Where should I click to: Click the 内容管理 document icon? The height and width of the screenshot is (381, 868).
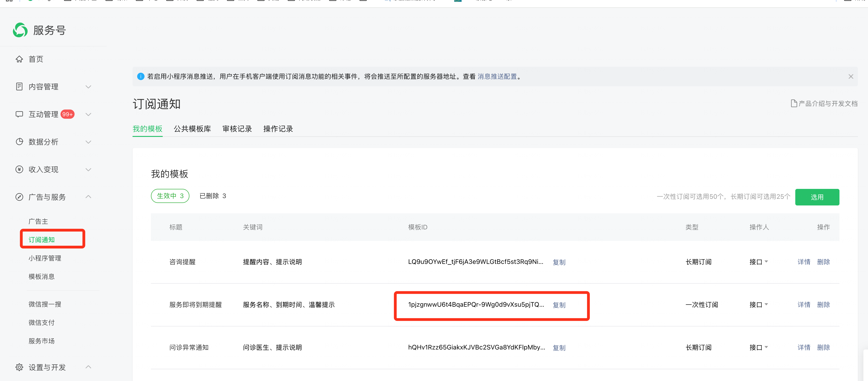tap(19, 87)
